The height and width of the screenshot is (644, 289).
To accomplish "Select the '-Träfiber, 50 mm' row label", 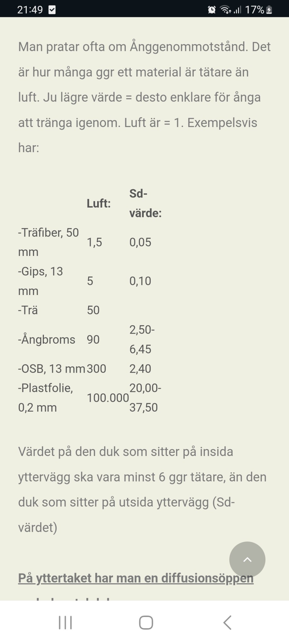I will (48, 242).
